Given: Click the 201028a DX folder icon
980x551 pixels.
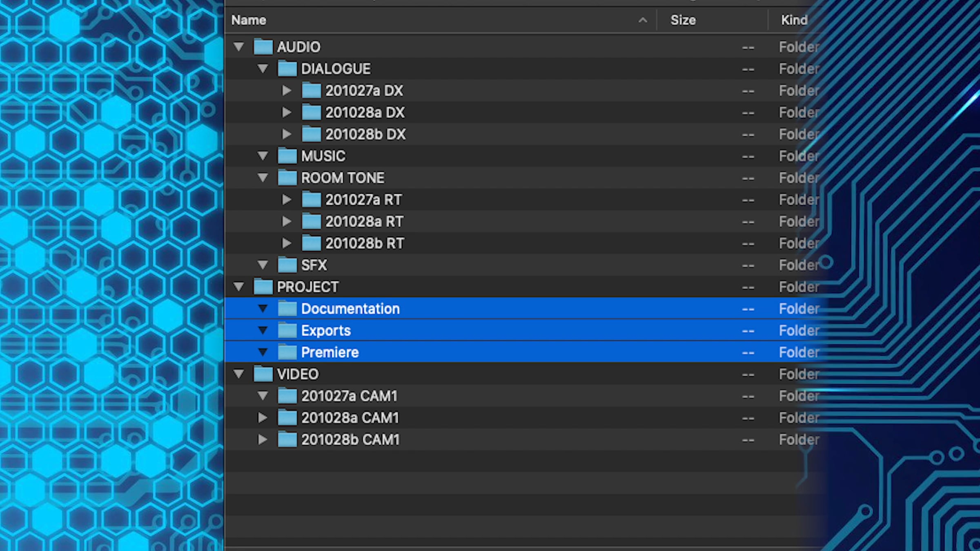Looking at the screenshot, I should [x=311, y=112].
